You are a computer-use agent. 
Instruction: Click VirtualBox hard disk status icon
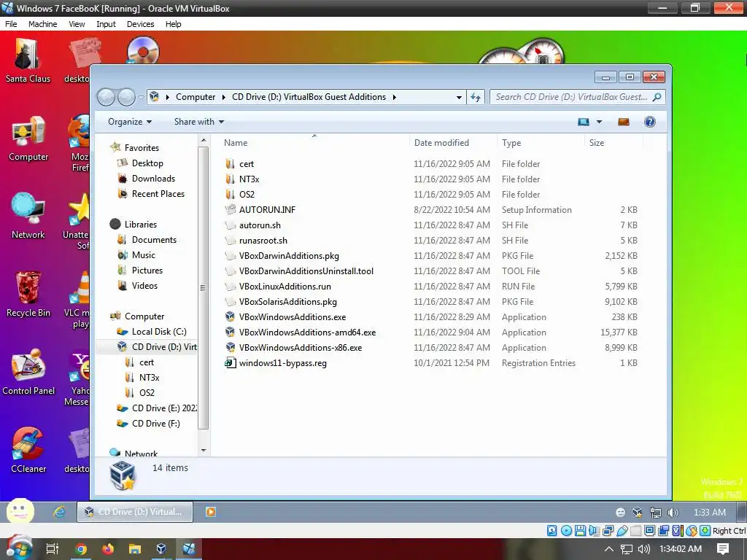551,531
